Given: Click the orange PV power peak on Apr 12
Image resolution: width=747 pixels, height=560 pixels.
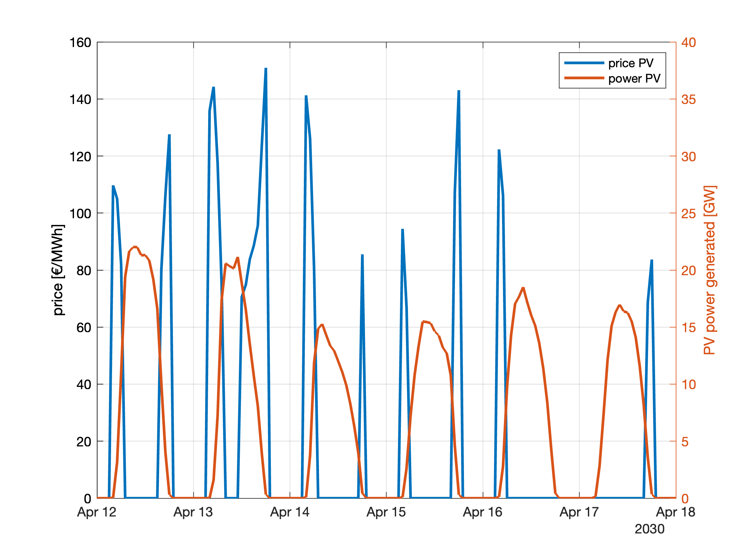Looking at the screenshot, I should click(135, 247).
